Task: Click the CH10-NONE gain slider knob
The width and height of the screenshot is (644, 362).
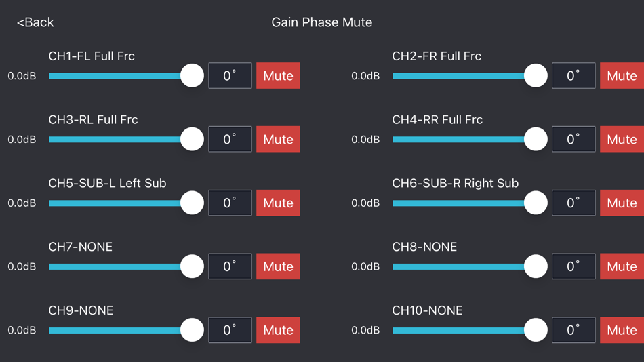Action: click(536, 330)
